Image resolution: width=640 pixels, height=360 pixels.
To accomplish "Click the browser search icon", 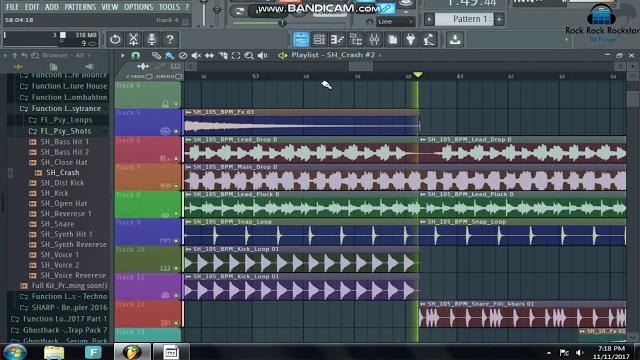I will pyautogui.click(x=36, y=55).
